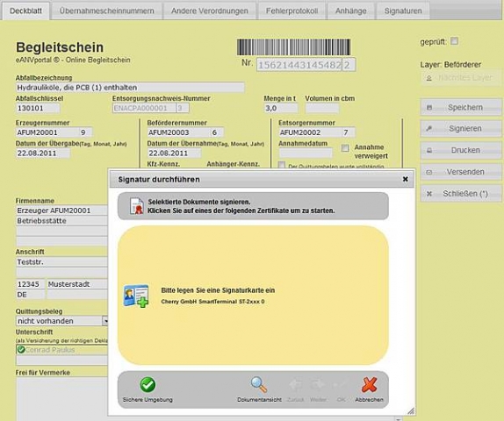The image size is (504, 421).
Task: Click the barcode image
Action: click(293, 47)
